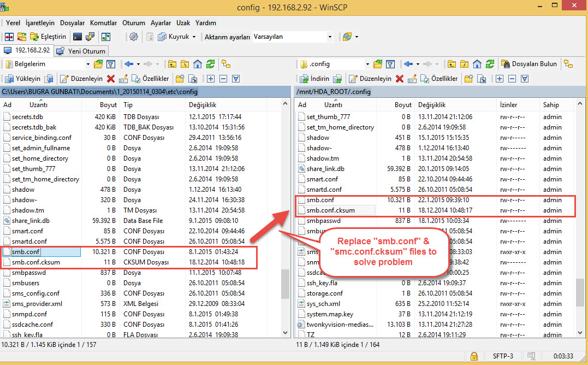Open the Yerel menu
Screen dimensions: 588x365
point(13,23)
